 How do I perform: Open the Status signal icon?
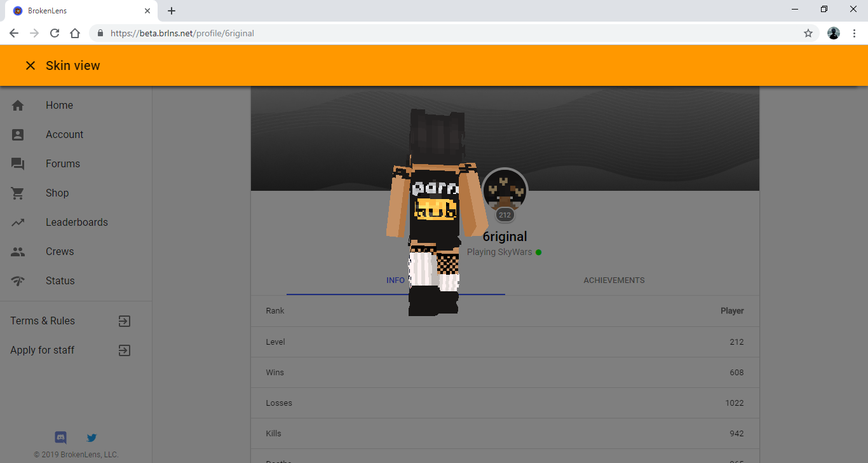click(x=18, y=281)
